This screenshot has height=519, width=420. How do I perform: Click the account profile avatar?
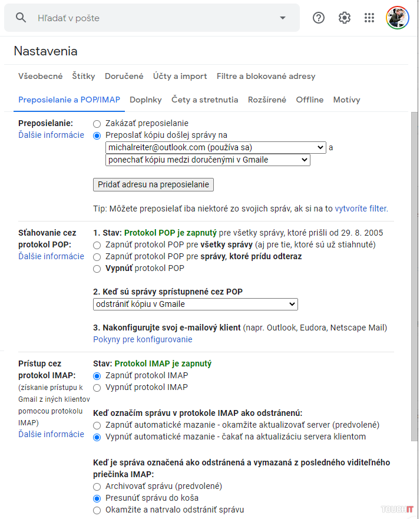(398, 18)
